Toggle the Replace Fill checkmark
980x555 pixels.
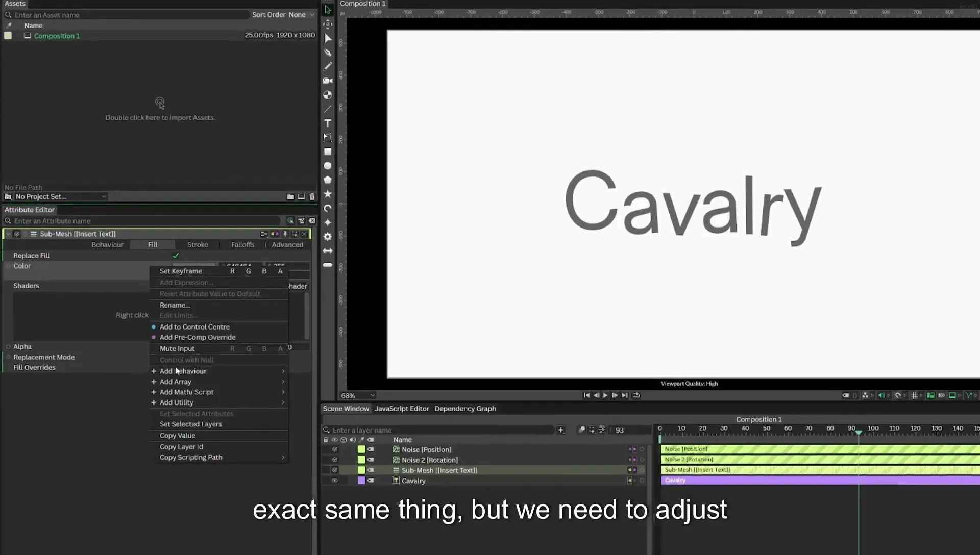point(176,256)
